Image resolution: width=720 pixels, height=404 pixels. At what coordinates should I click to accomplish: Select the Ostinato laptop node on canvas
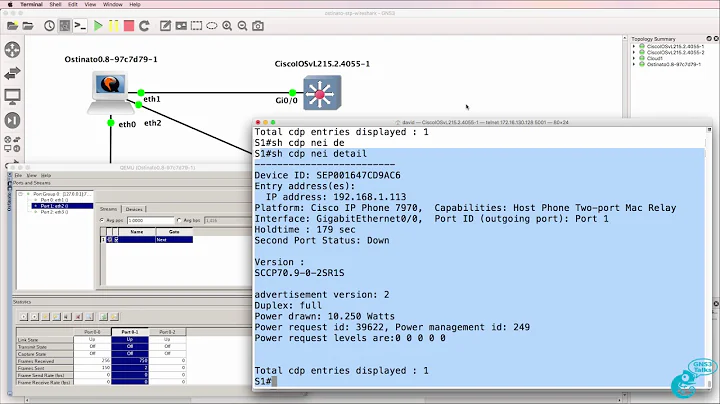coord(110,92)
